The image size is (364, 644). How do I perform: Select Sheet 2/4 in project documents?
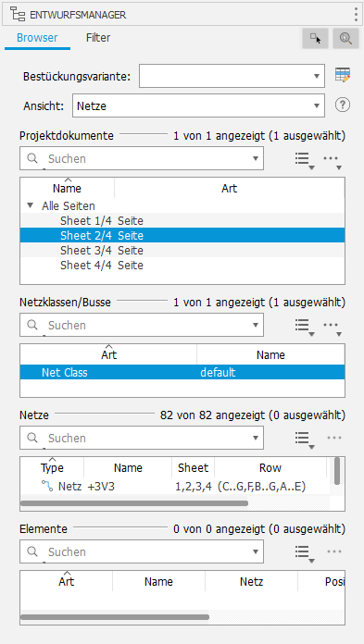click(x=182, y=235)
